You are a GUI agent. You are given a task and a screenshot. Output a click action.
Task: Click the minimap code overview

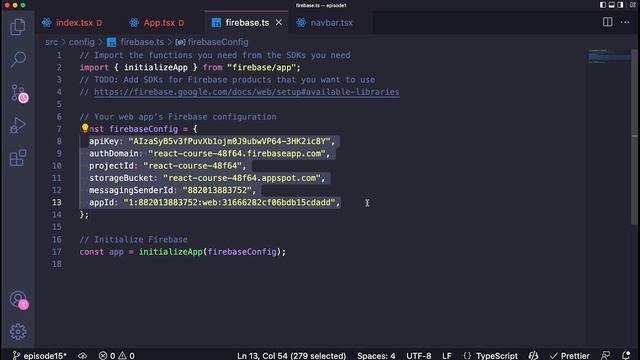click(x=609, y=56)
